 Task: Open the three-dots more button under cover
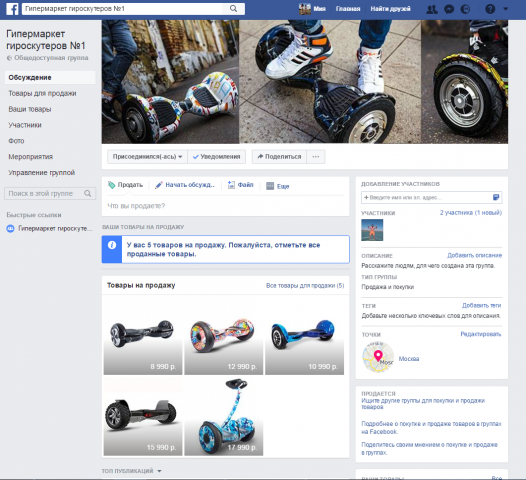(x=316, y=157)
